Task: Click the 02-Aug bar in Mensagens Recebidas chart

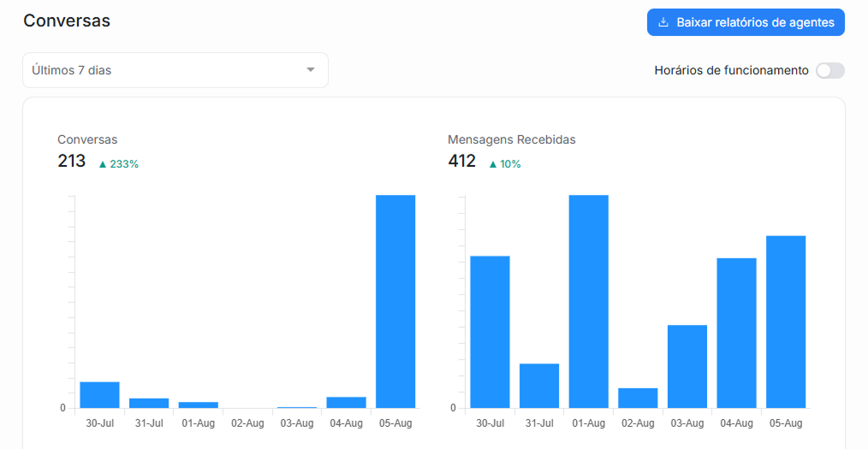Action: 638,399
